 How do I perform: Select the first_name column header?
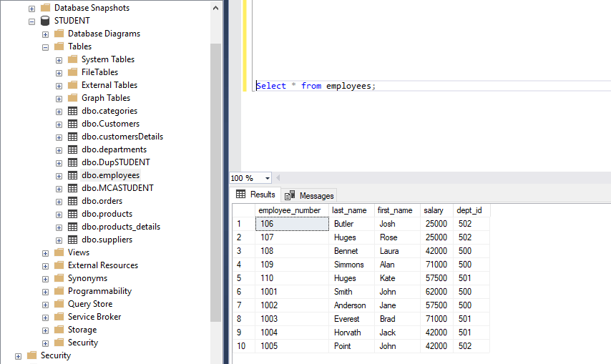[x=397, y=210]
